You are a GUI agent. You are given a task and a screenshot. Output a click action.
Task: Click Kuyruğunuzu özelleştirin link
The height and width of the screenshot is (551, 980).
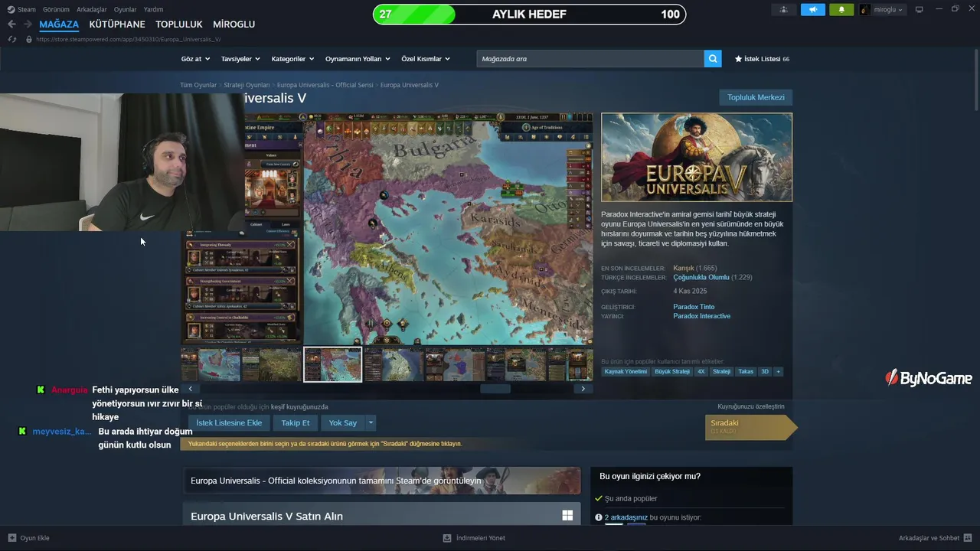[x=751, y=406]
